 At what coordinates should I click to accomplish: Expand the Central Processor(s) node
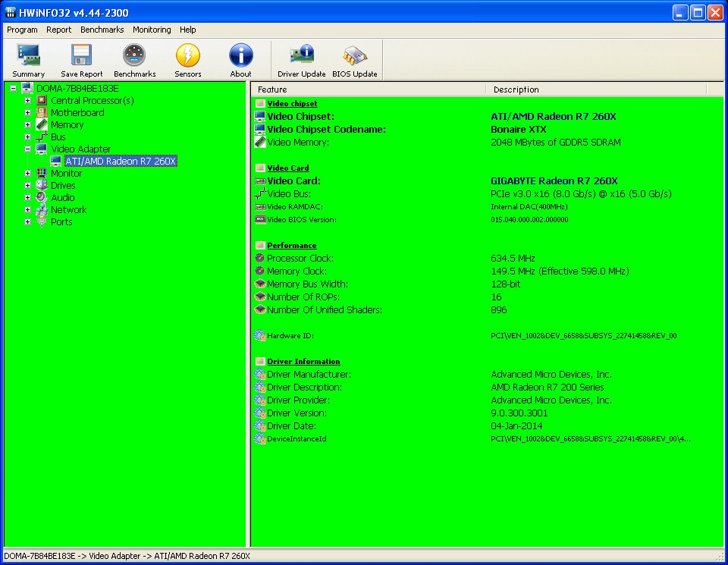28,101
